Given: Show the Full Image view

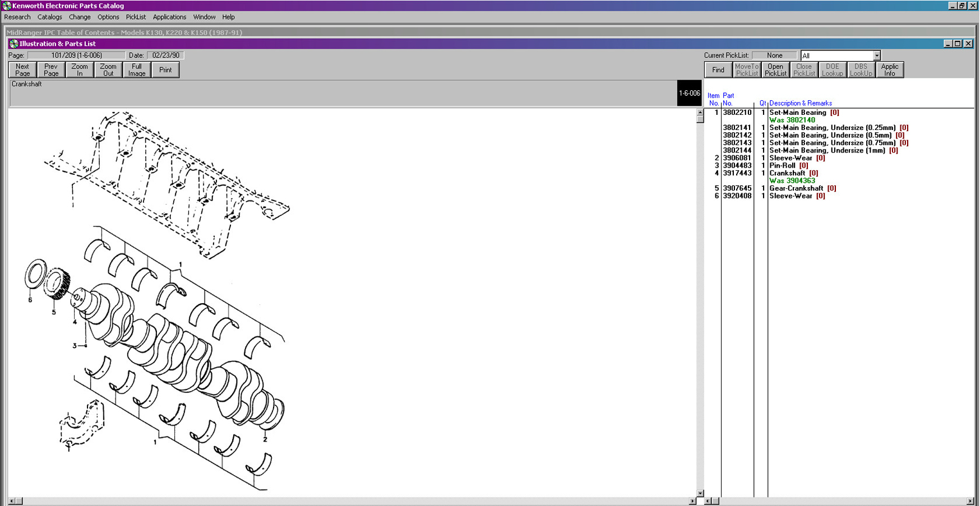Looking at the screenshot, I should pos(136,70).
